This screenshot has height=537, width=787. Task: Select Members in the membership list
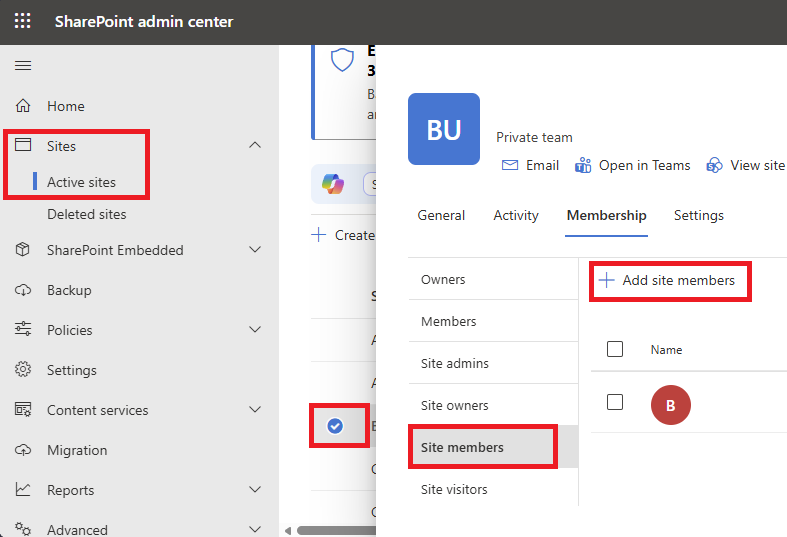493,321
